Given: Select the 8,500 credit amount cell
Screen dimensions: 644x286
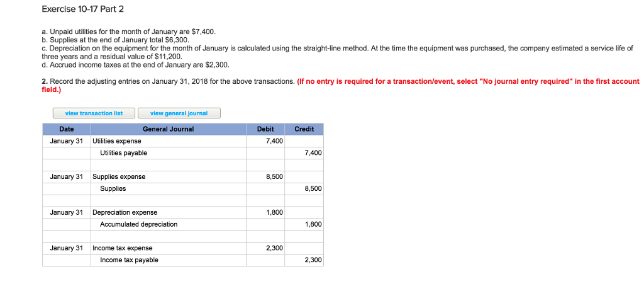Looking at the screenshot, I should pos(304,189).
